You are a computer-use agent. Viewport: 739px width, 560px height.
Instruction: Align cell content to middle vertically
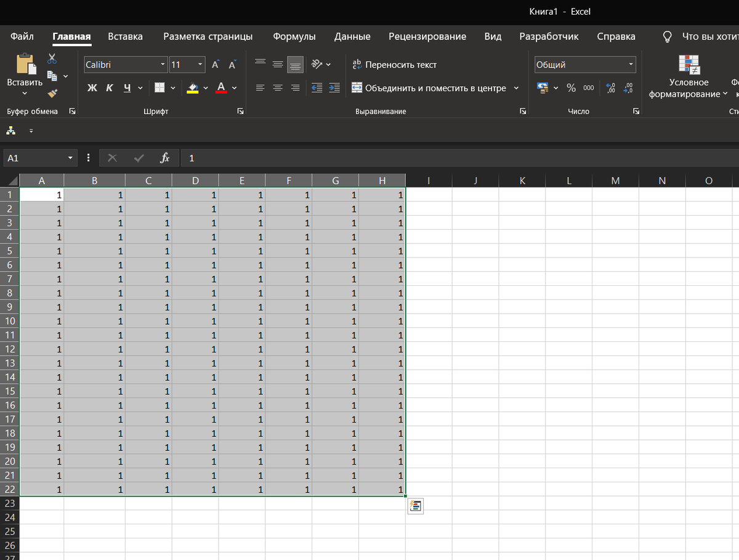(278, 65)
